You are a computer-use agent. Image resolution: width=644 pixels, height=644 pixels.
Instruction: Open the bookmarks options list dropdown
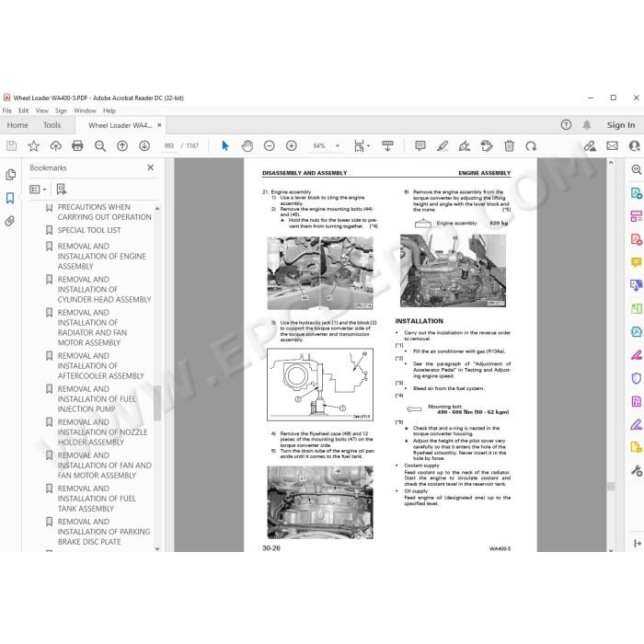(x=38, y=190)
